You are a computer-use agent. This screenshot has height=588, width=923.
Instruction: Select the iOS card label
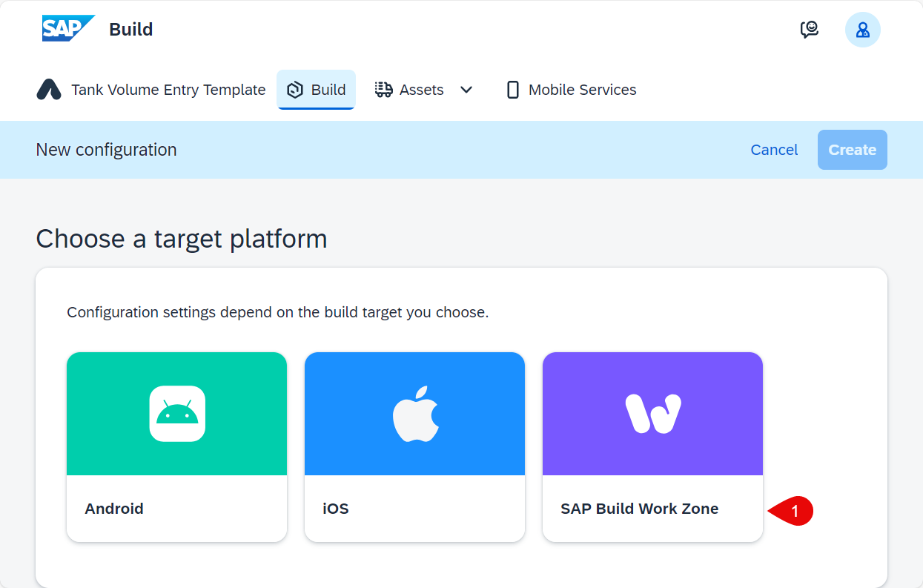[336, 509]
